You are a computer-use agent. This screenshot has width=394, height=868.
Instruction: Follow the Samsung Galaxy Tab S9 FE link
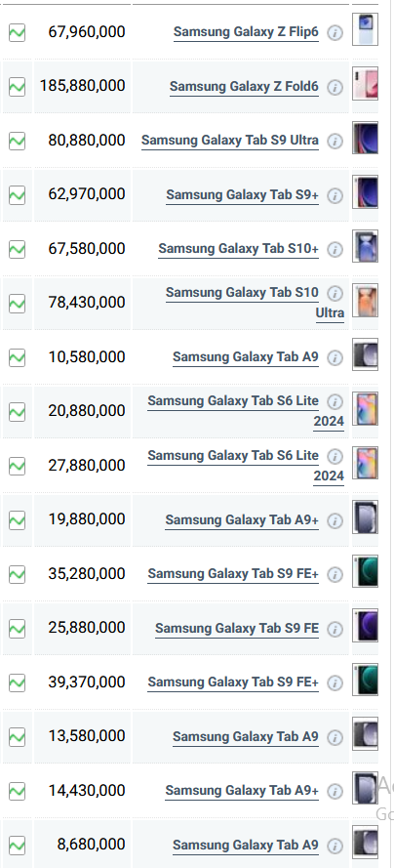click(x=237, y=629)
